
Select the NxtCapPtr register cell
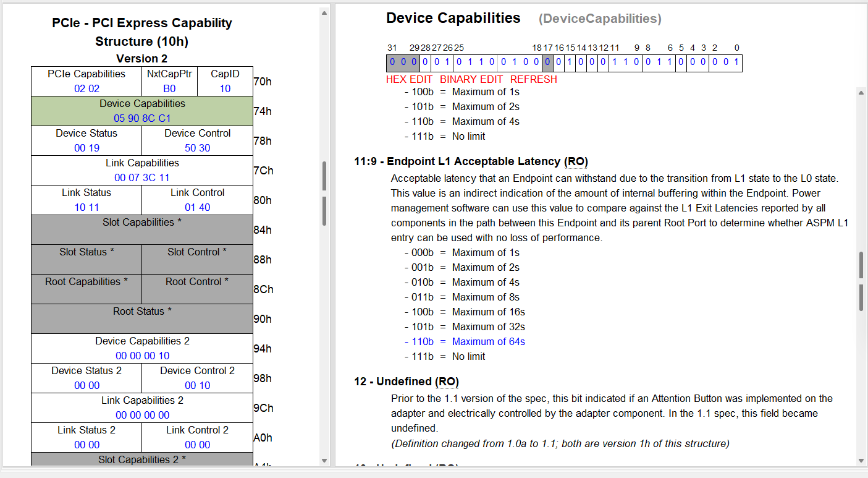pos(170,81)
